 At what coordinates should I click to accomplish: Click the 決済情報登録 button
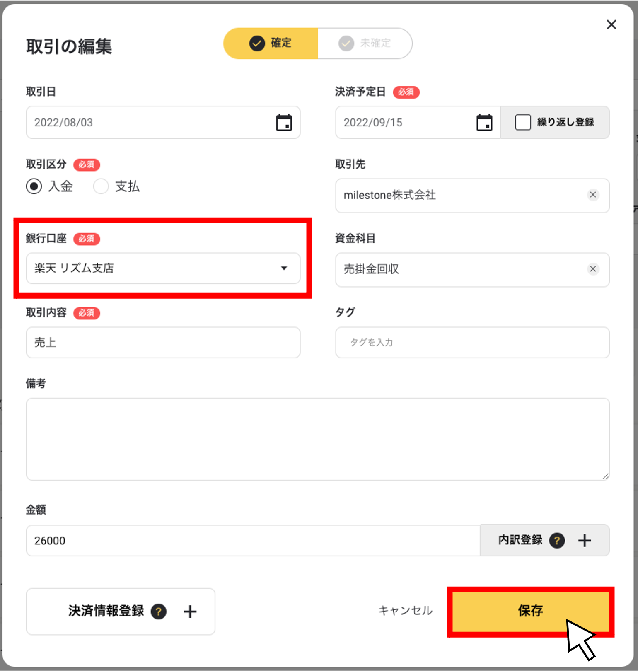pyautogui.click(x=121, y=612)
